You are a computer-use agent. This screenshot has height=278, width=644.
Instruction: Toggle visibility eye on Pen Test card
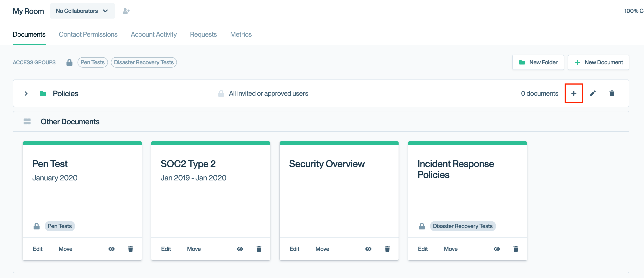point(112,249)
